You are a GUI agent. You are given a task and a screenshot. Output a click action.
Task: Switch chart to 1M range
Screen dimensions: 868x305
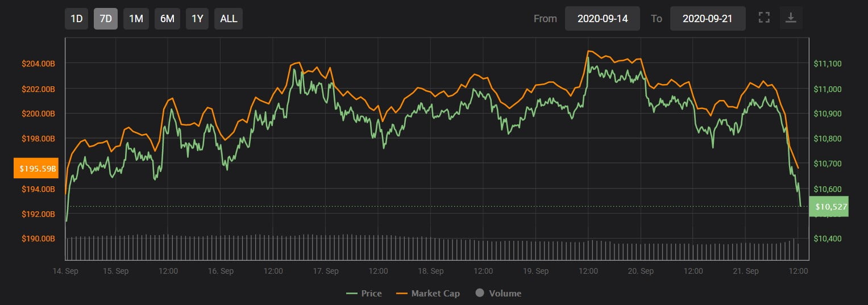click(x=136, y=19)
